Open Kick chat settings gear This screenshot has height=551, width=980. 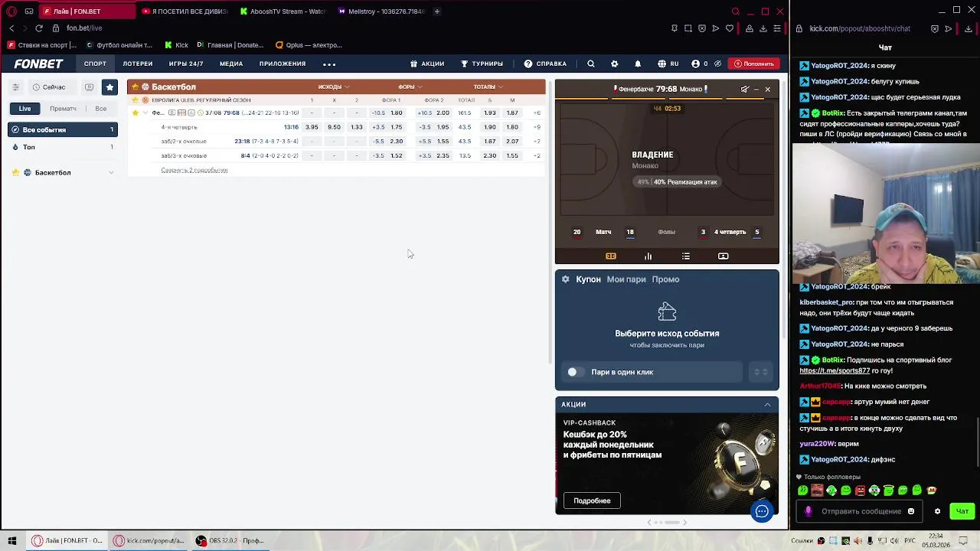(x=937, y=511)
